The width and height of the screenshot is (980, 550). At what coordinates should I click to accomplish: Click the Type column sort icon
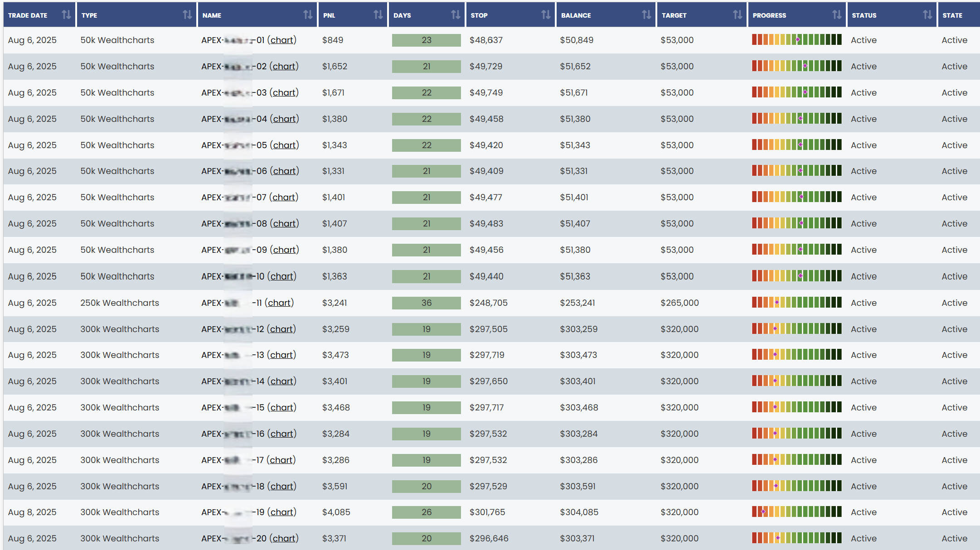(x=187, y=15)
